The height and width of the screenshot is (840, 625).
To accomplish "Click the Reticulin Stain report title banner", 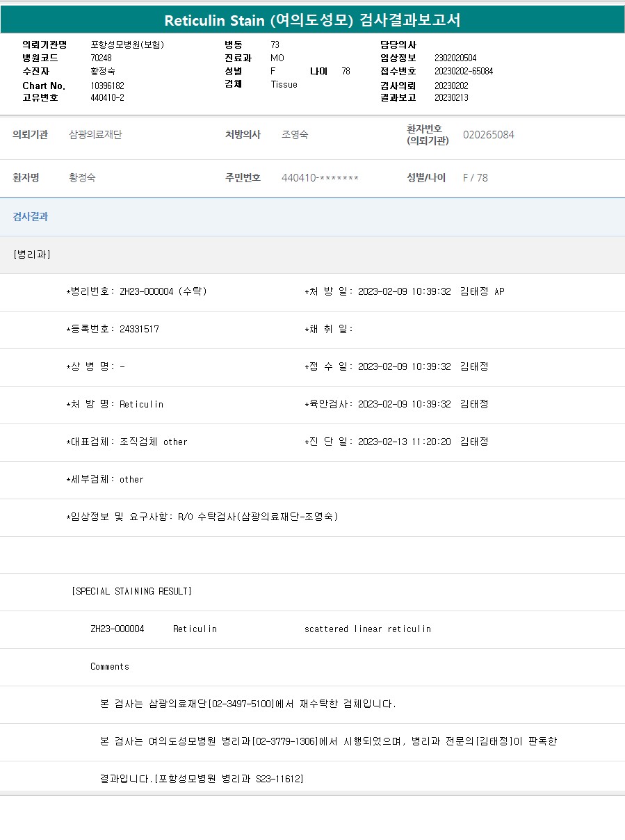I will pos(312,20).
